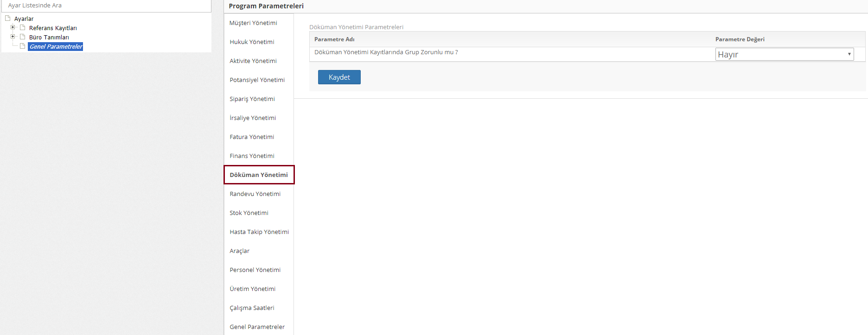Open the Finans Yönetimi tab
Image resolution: width=868 pixels, height=335 pixels.
[x=252, y=156]
